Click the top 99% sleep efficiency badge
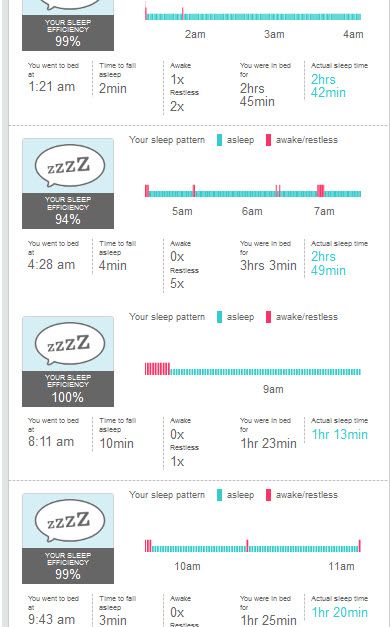The image size is (390, 627). coord(68,33)
